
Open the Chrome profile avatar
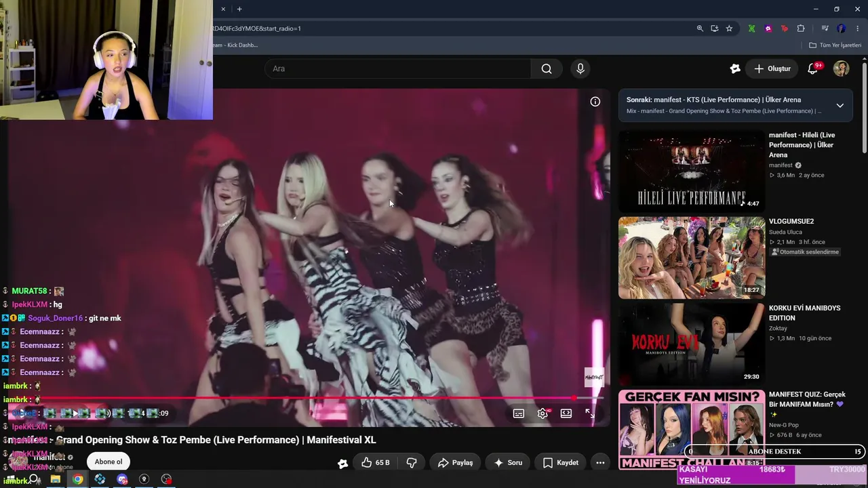[x=841, y=28]
